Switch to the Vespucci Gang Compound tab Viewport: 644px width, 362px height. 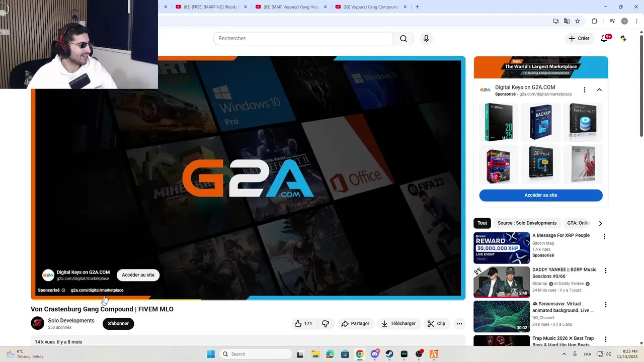click(x=370, y=7)
